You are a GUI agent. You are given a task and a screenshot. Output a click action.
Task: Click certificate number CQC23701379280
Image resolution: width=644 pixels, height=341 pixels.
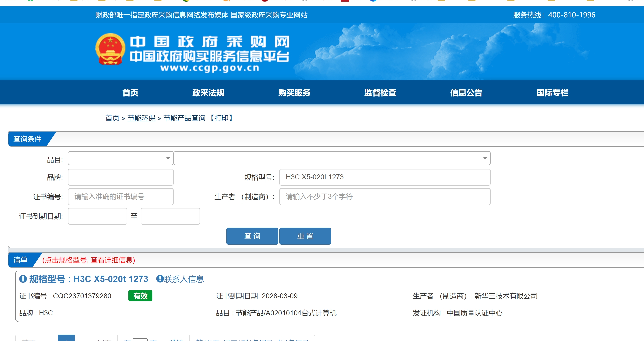click(x=82, y=296)
